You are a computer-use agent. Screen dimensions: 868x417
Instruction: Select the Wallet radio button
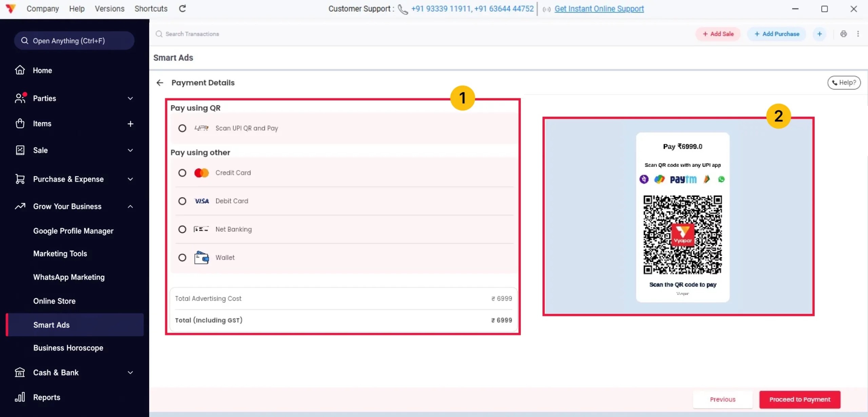click(x=182, y=258)
